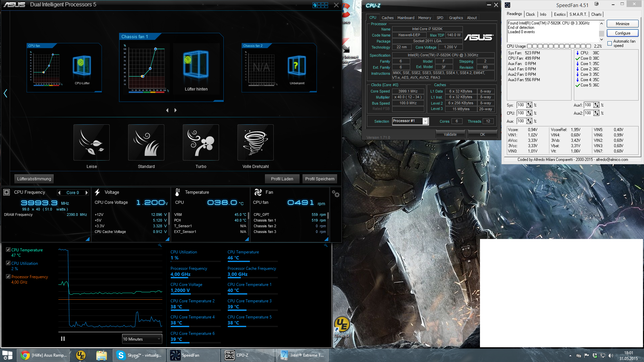The height and width of the screenshot is (362, 644).
Task: Click the Lüfterabstimmung button
Action: (x=34, y=179)
